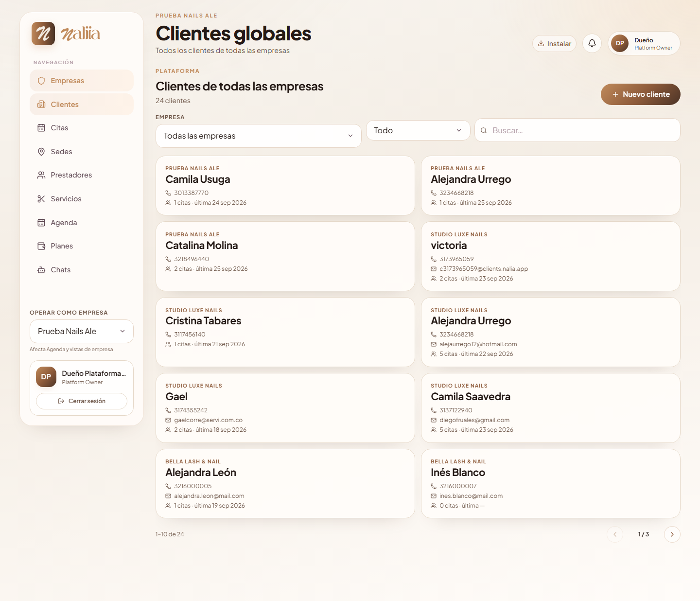Image resolution: width=700 pixels, height=601 pixels.
Task: Go to next page of clients
Action: tap(672, 534)
